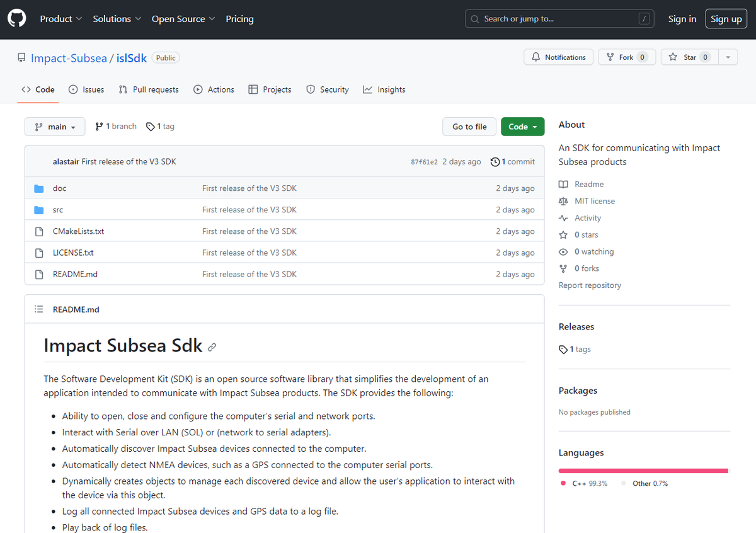756x533 pixels.
Task: Open the Product menu
Action: [x=61, y=19]
